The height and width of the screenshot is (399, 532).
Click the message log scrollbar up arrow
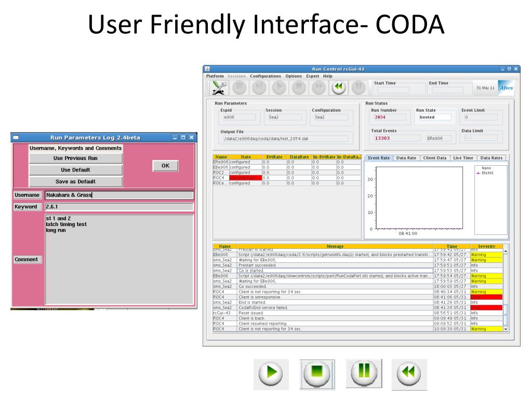[x=506, y=251]
